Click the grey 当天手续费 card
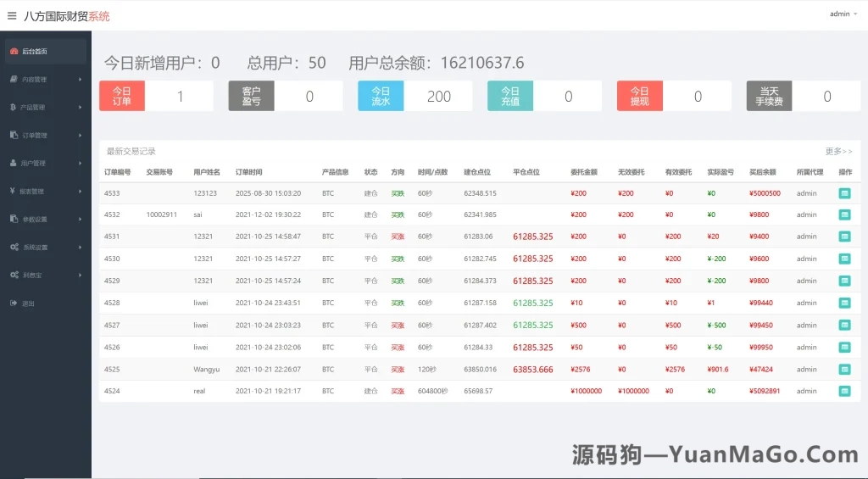Image resolution: width=868 pixels, height=479 pixels. (x=804, y=96)
